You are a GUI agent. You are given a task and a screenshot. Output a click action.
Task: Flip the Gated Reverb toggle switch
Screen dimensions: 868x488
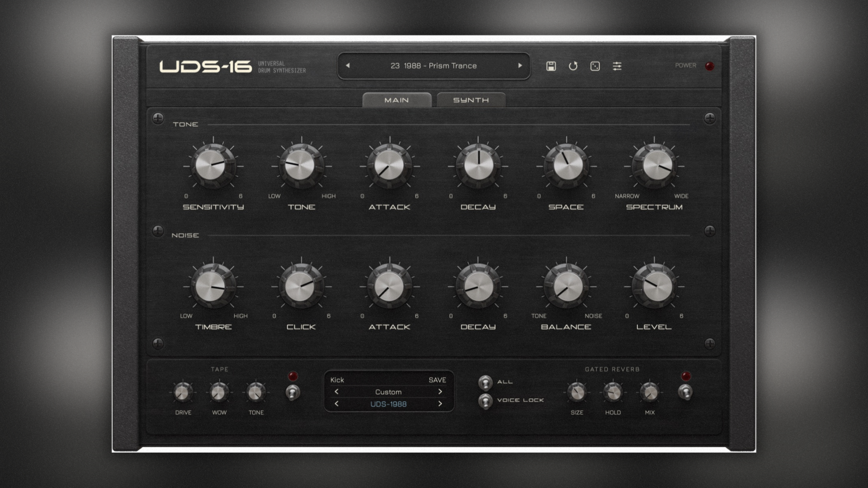685,392
